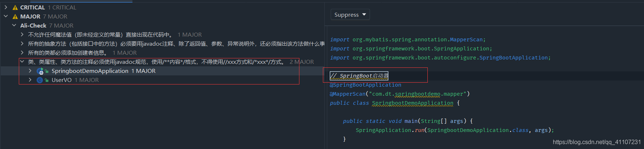The width and height of the screenshot is (644, 149).
Task: Expand the abstract method javadoc rule (所有的抽象方法)
Action: click(x=22, y=44)
